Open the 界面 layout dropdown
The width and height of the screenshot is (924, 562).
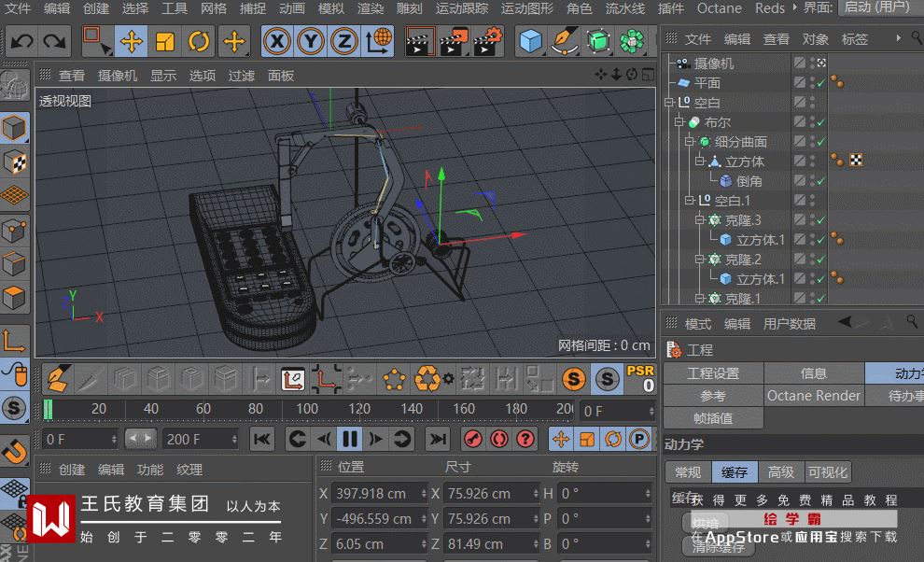(x=877, y=7)
